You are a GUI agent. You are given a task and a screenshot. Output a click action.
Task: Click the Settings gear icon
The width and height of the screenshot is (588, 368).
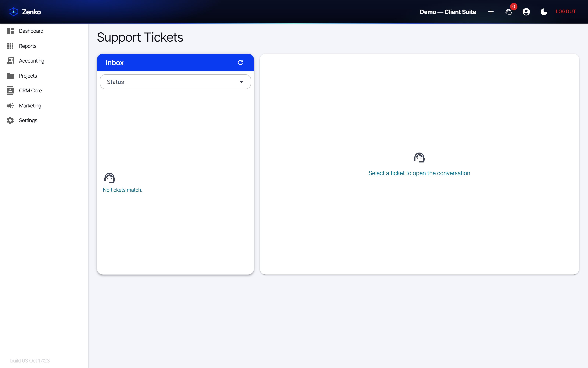tap(10, 120)
